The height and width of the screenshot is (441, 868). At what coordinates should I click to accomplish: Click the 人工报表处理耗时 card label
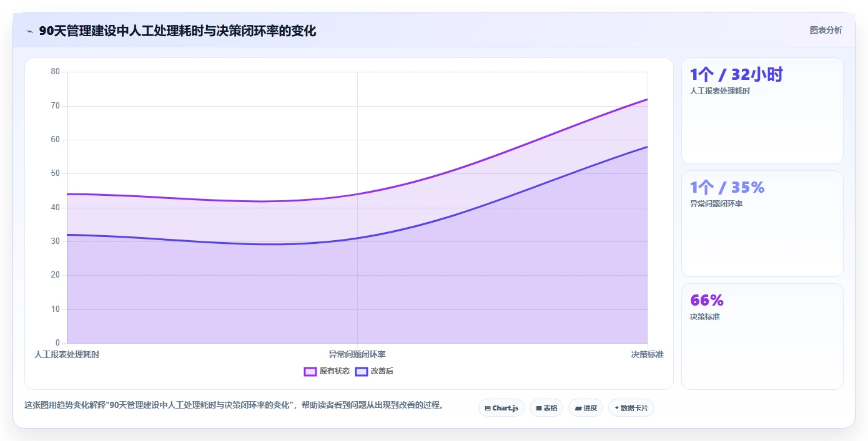tap(720, 91)
